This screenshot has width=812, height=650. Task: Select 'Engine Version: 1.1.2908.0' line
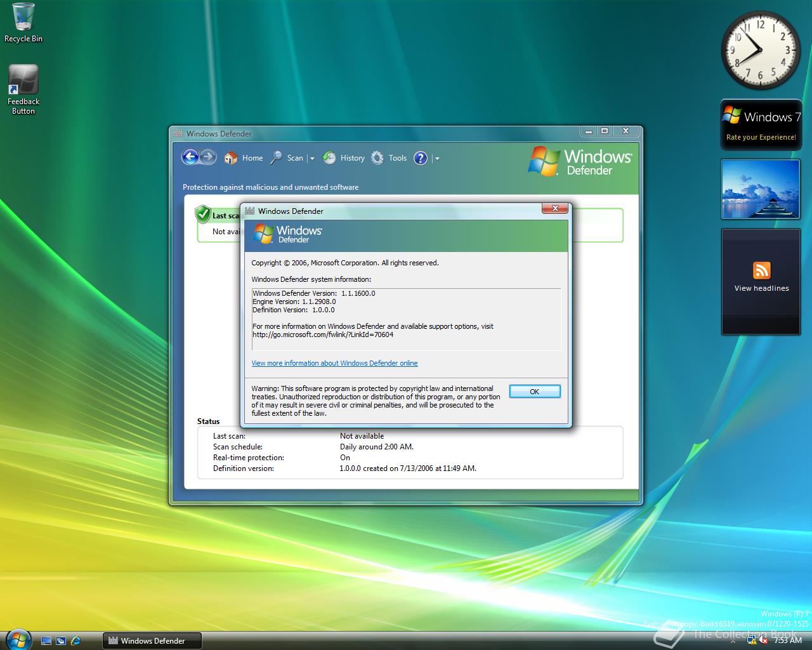coord(294,302)
